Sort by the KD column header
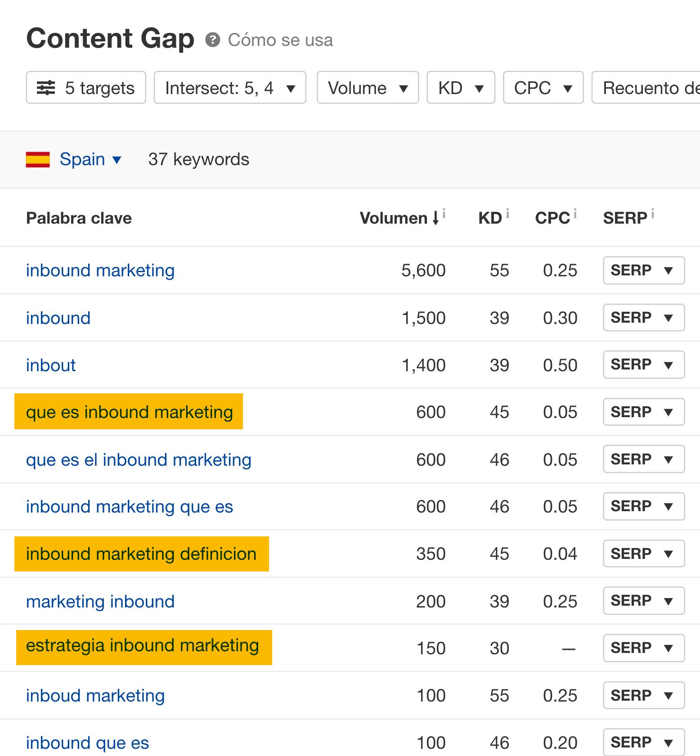Image resolution: width=700 pixels, height=756 pixels. 490,218
